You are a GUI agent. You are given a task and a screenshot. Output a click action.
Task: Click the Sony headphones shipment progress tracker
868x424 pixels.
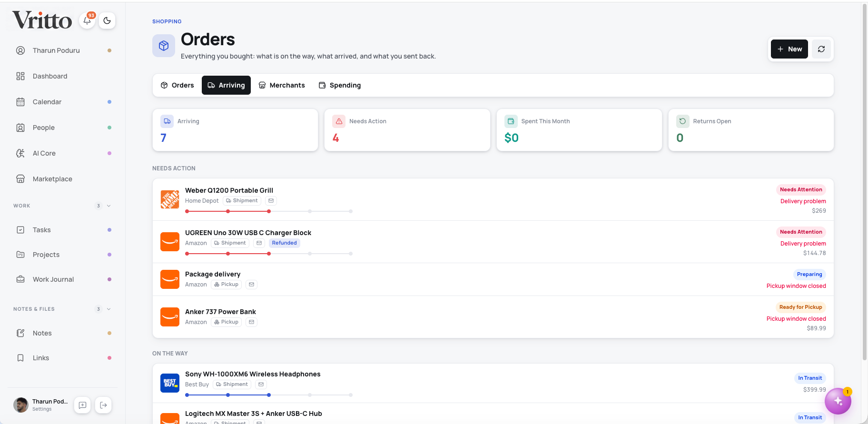269,395
